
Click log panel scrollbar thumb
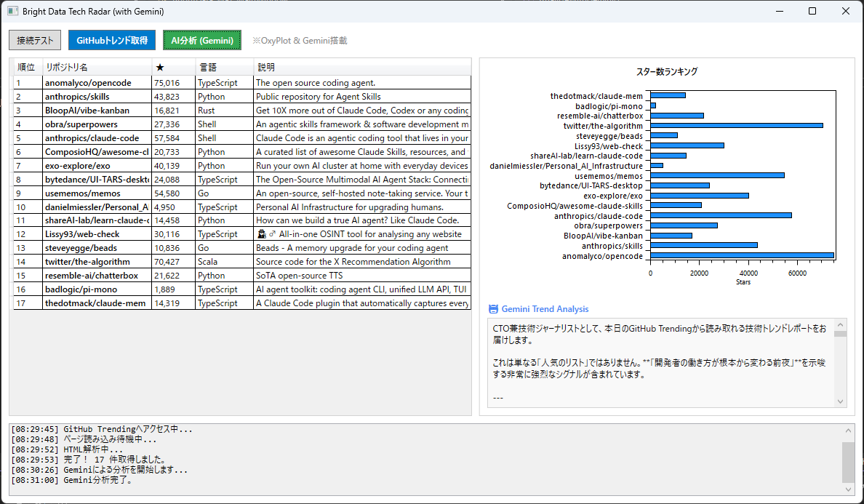point(849,462)
